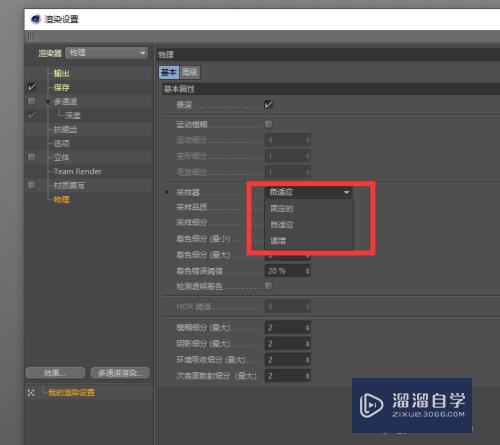Click the 着色错误阈值 stepper arrows
Viewport: 500px width, 445px height.
pyautogui.click(x=308, y=271)
